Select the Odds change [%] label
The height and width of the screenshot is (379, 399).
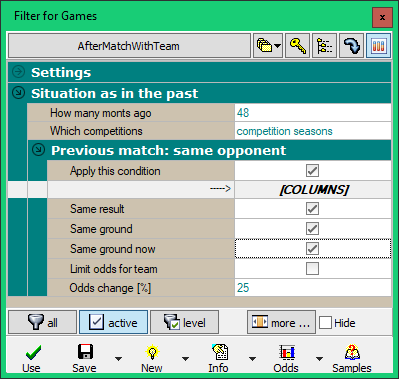click(110, 288)
